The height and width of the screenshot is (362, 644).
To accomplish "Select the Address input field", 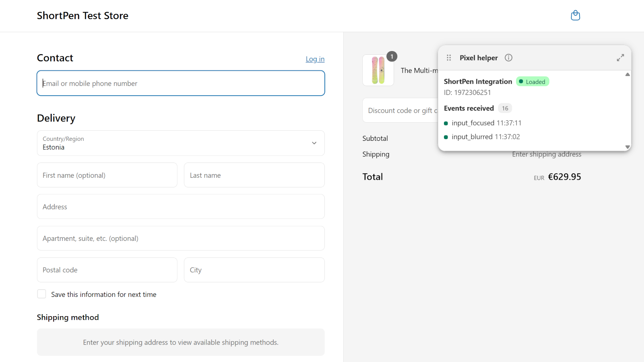I will coord(181,207).
